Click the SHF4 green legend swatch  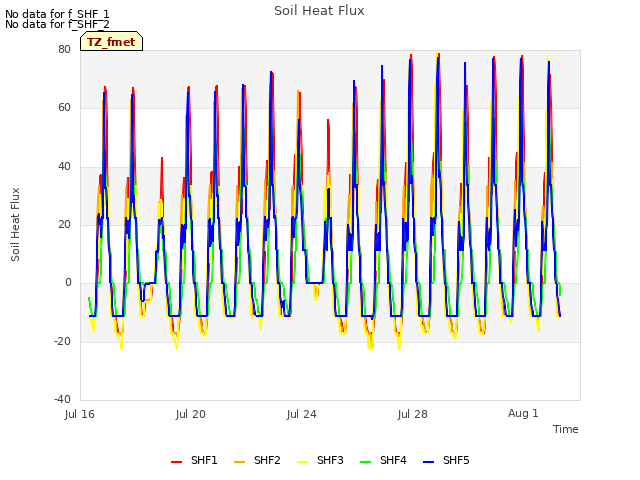(x=366, y=462)
